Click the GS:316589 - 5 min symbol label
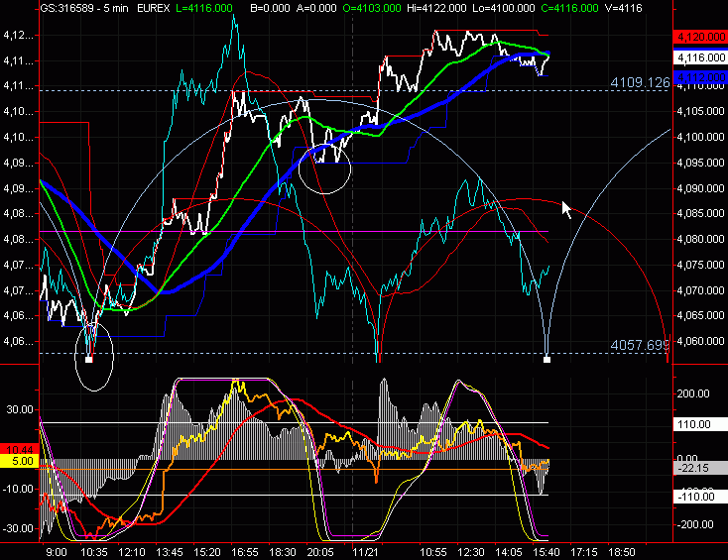The image size is (728, 560). pos(82,7)
